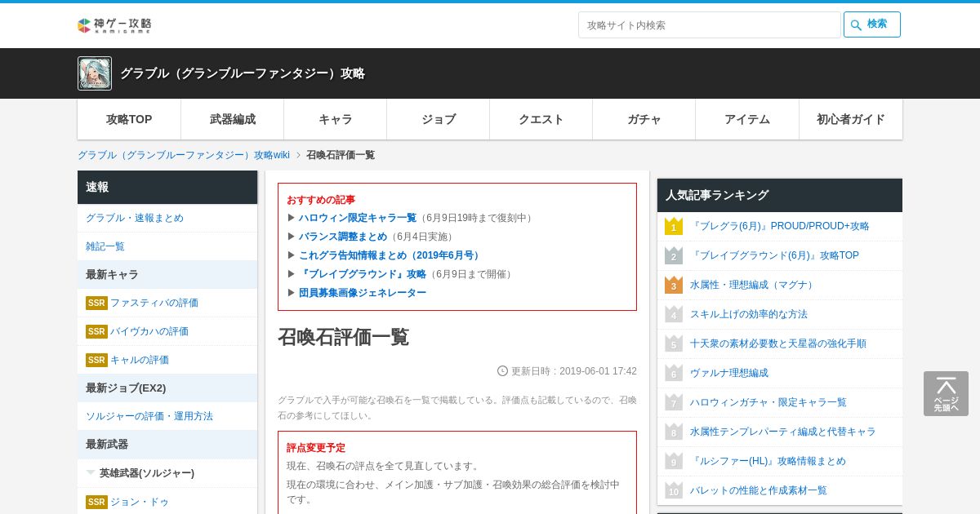Click breadcrumb グラブル攻略wiki link
This screenshot has height=514, width=980.
pyautogui.click(x=184, y=155)
